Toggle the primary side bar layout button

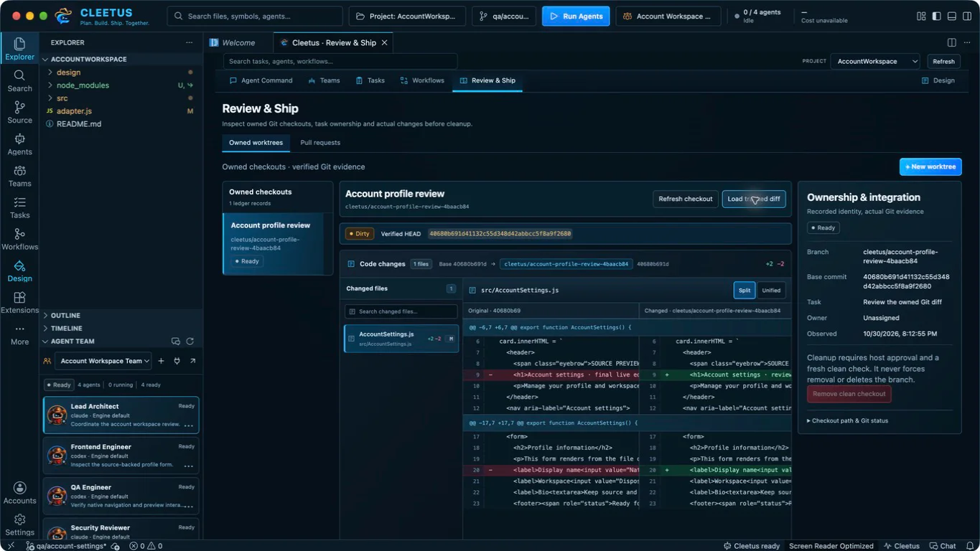(936, 16)
